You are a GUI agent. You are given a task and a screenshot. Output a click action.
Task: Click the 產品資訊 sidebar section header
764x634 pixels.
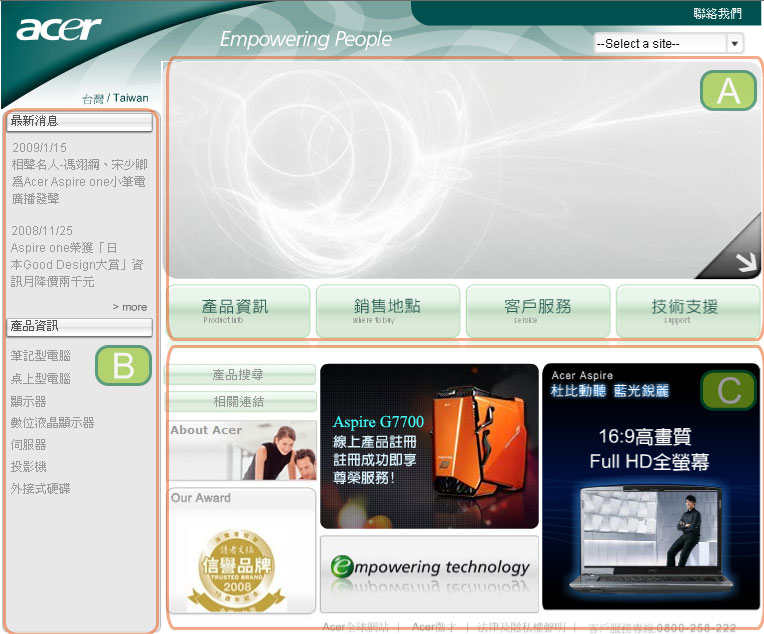[x=79, y=327]
